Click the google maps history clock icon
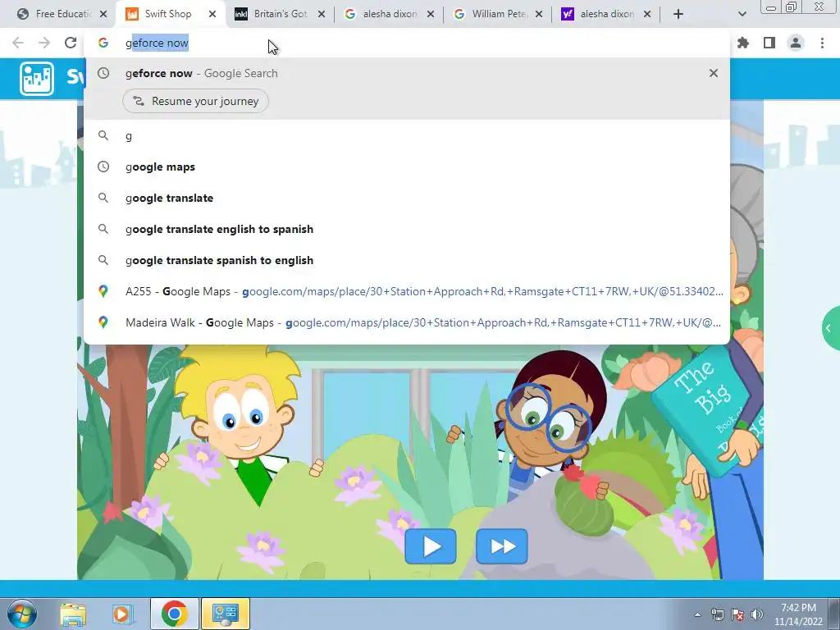The width and height of the screenshot is (840, 630). click(103, 167)
